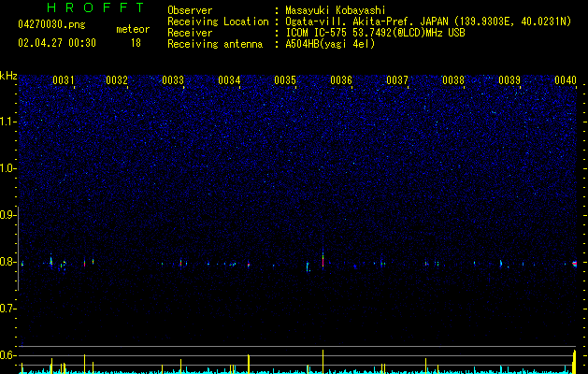Click time marker 0036
The width and height of the screenshot is (588, 374).
click(341, 80)
